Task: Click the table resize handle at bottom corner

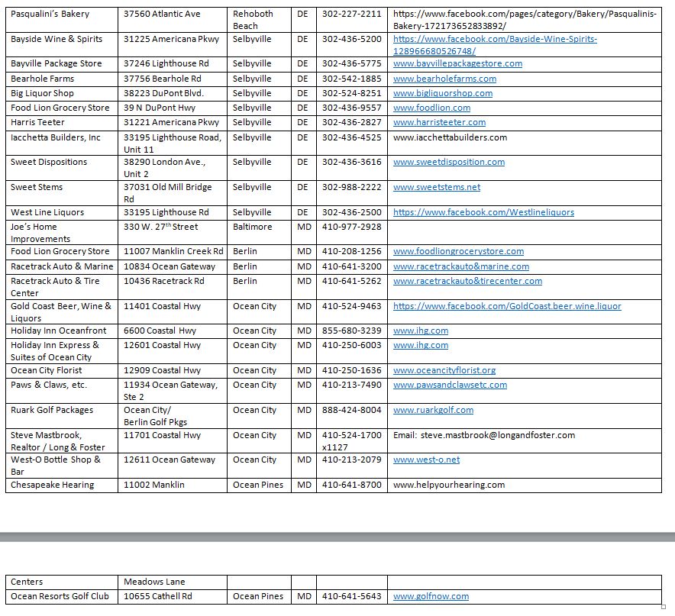Action: coord(664,607)
